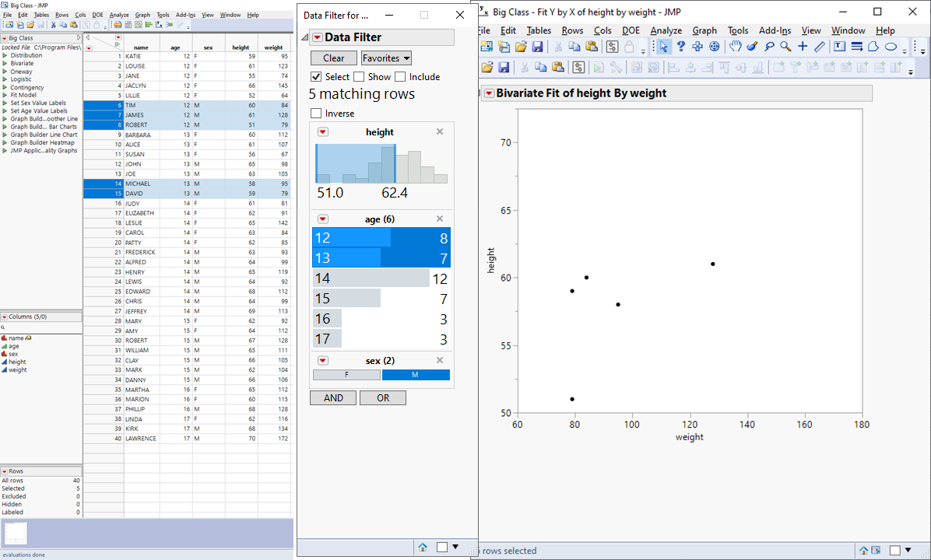931x560 pixels.
Task: Select the Grabber hand tool
Action: pyautogui.click(x=735, y=46)
